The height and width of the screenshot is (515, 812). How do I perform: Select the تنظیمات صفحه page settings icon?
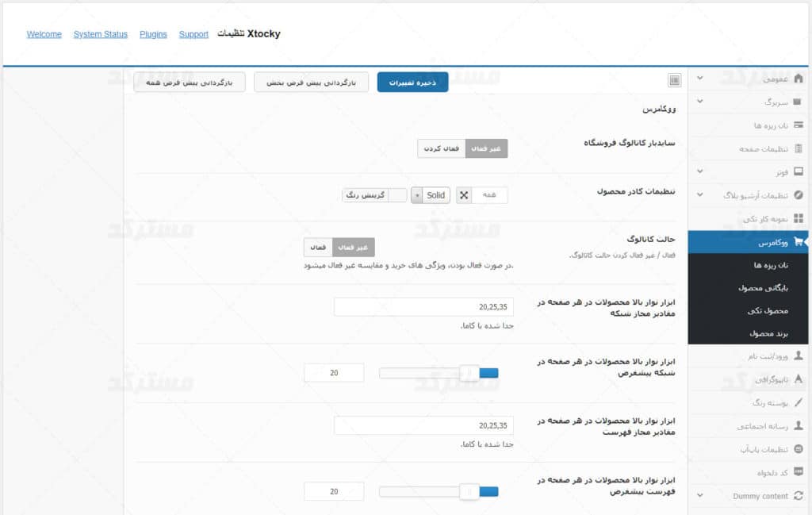(x=798, y=148)
